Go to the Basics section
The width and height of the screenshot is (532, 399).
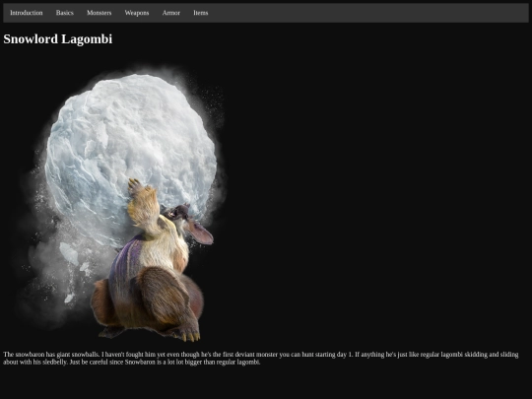(x=64, y=13)
